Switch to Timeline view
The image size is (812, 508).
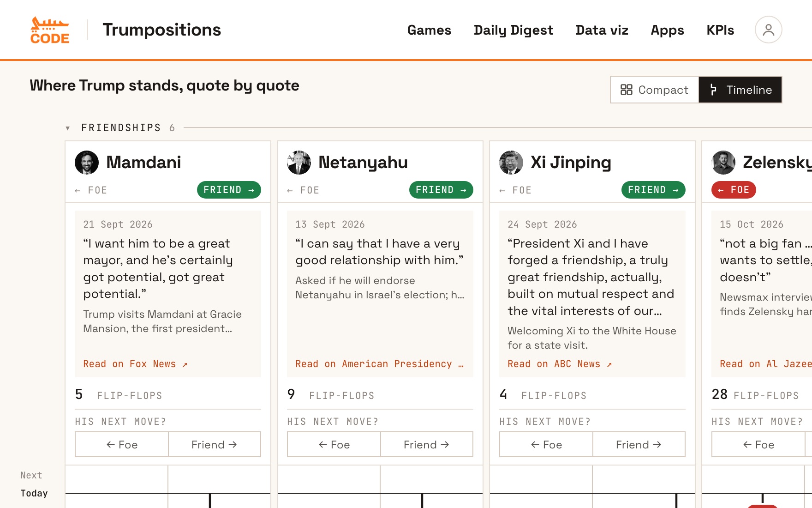coord(740,90)
